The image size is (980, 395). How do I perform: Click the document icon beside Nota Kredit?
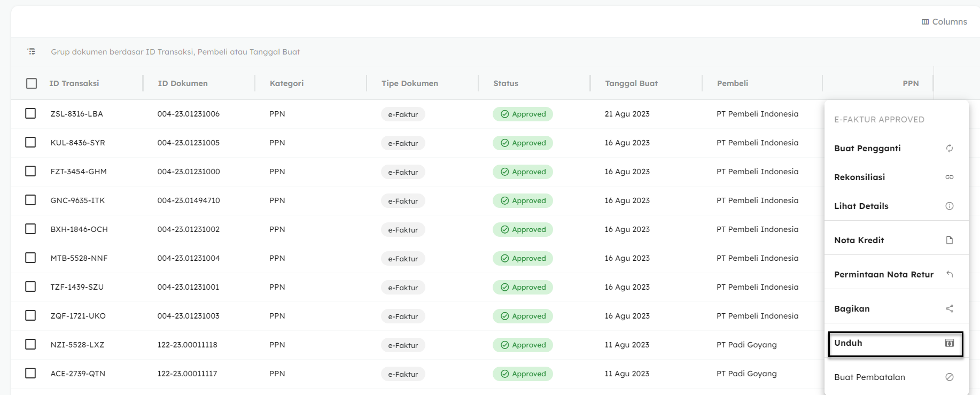pyautogui.click(x=949, y=241)
